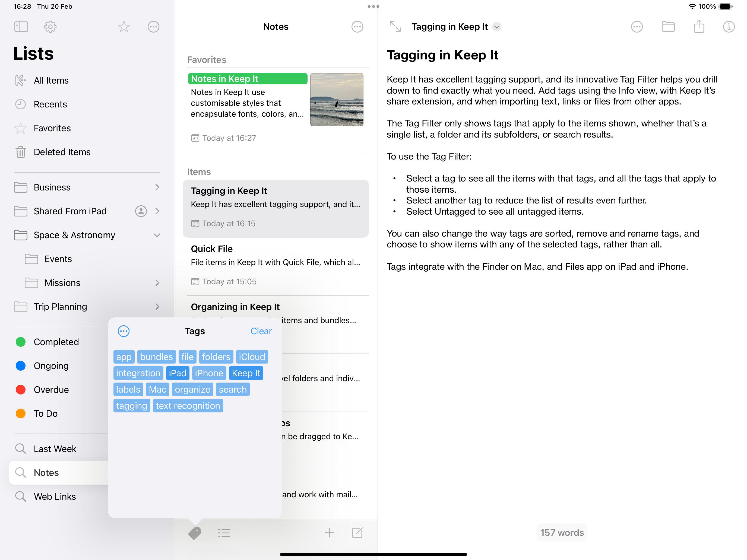Toggle the organize tag filter
The height and width of the screenshot is (560, 747).
point(192,389)
